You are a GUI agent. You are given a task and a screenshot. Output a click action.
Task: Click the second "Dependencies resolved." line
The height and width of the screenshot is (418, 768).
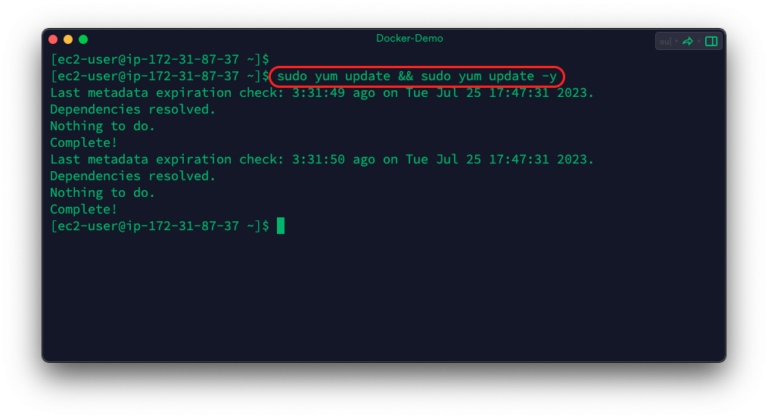pos(133,176)
